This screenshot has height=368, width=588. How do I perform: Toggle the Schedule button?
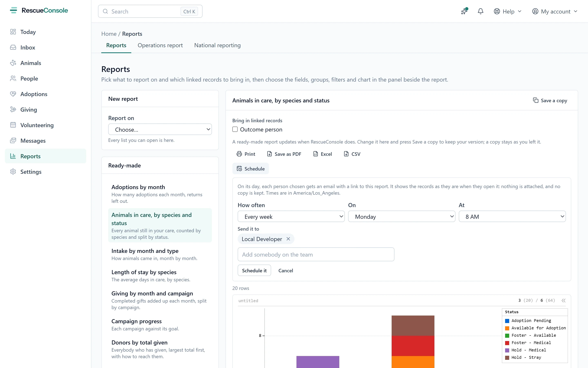pyautogui.click(x=251, y=169)
